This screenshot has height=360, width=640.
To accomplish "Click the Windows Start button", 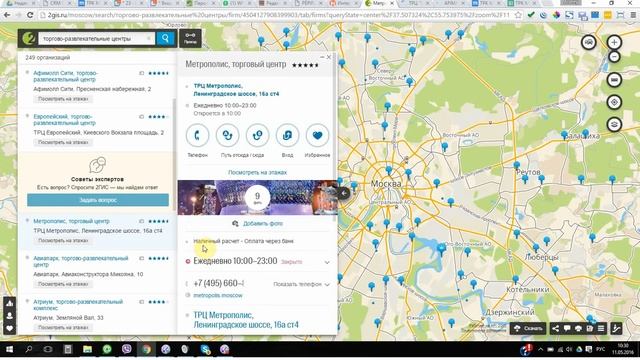I will 9,349.
